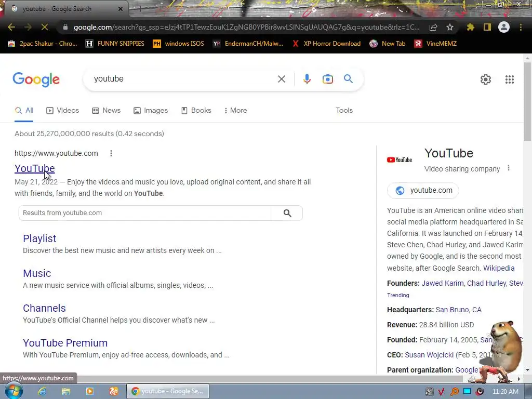Open the Playlist sitelink
This screenshot has height=399, width=532.
coord(39,238)
